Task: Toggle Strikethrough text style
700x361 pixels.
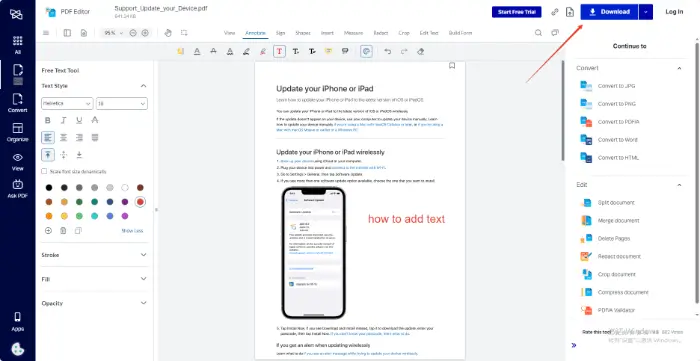Action: click(x=95, y=120)
